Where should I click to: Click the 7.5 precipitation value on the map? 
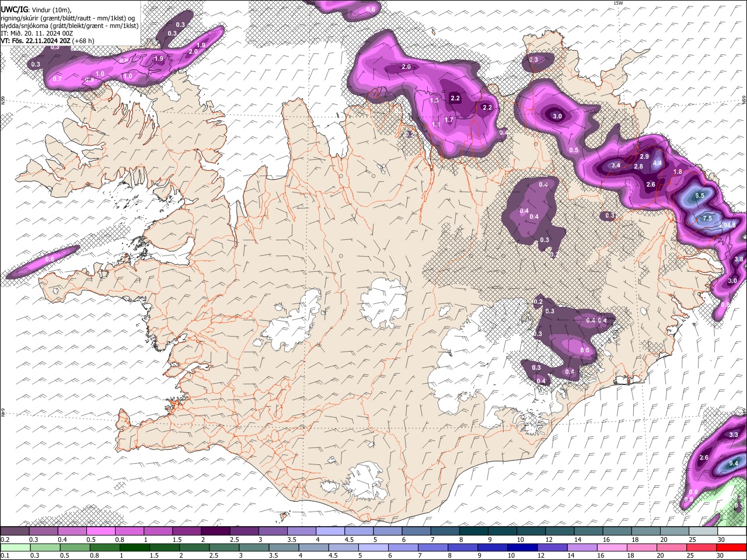[707, 218]
